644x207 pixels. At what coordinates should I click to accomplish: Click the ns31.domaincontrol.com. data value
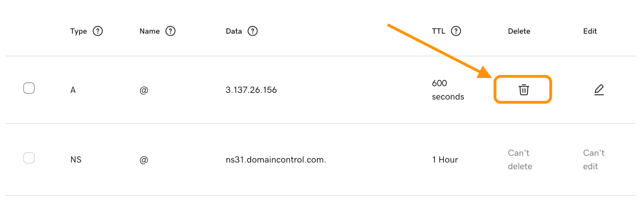276,160
